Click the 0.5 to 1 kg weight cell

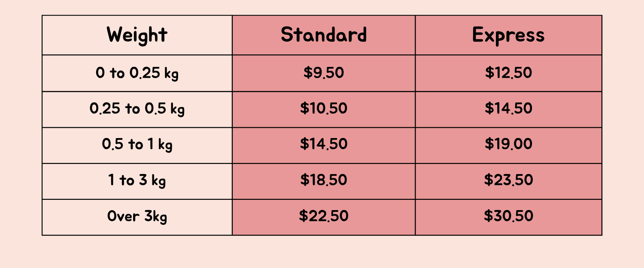137,145
